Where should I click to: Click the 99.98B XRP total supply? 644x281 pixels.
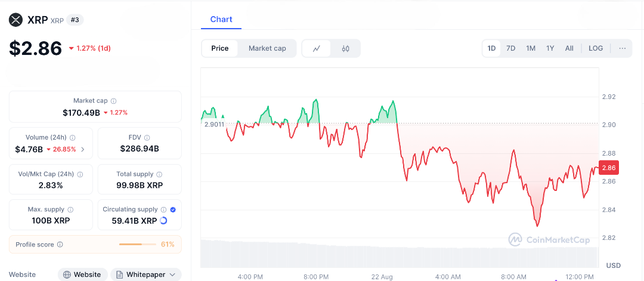tap(140, 186)
